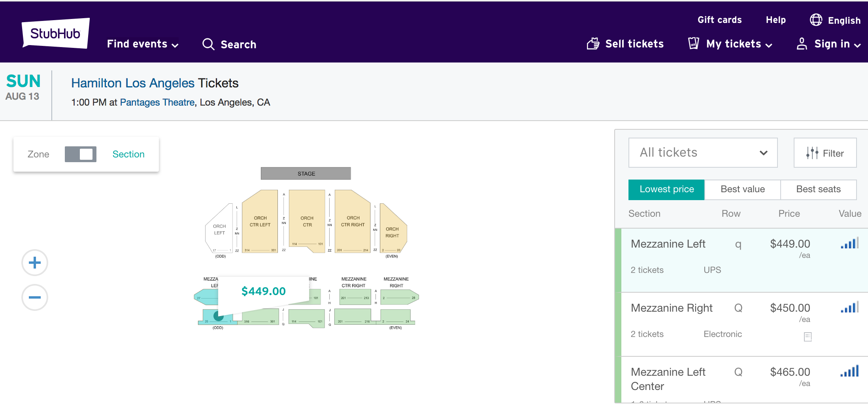
Task: Click the globe language icon
Action: click(x=816, y=20)
